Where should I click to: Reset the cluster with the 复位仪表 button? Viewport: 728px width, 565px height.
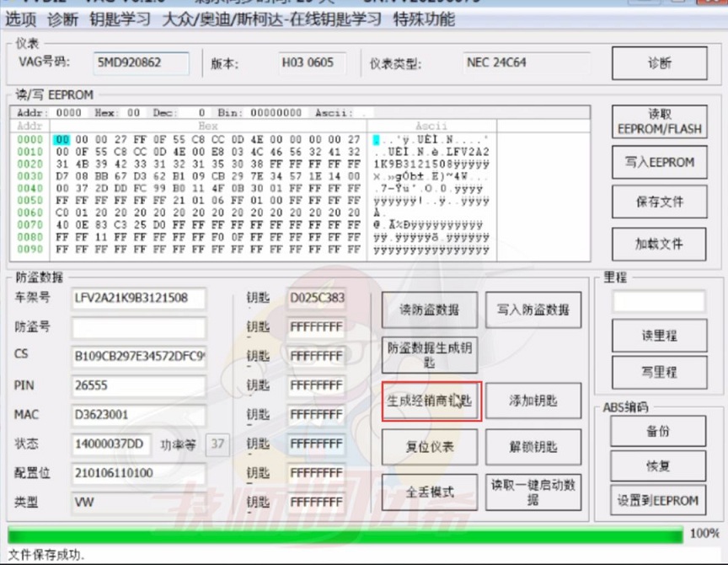[430, 447]
